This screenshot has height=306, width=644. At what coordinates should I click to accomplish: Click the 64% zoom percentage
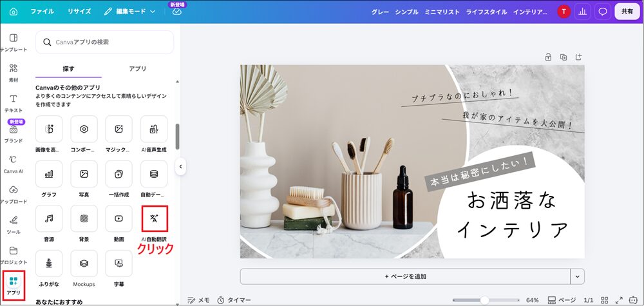pyautogui.click(x=533, y=300)
